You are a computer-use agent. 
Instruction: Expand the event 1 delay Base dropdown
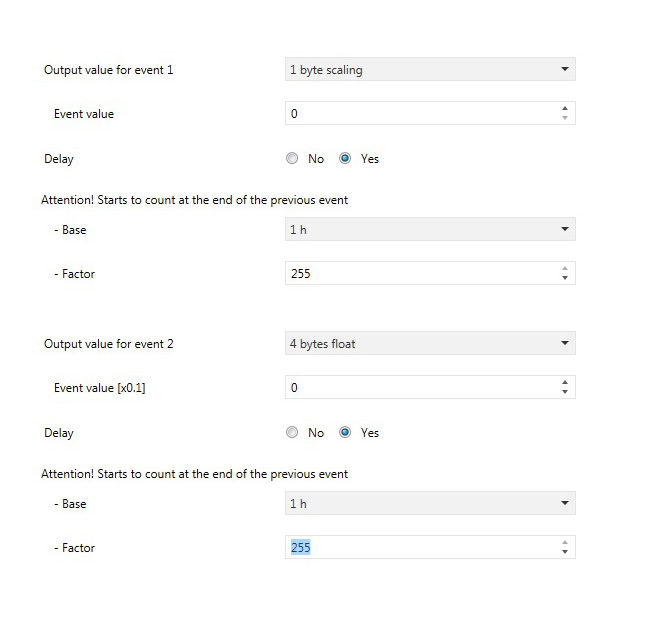(430, 230)
